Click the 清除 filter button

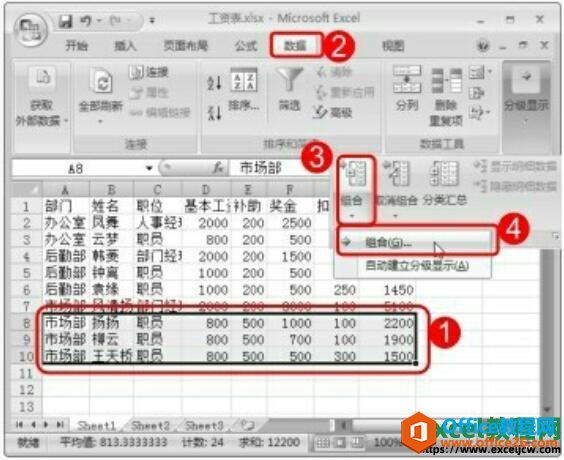(x=334, y=72)
